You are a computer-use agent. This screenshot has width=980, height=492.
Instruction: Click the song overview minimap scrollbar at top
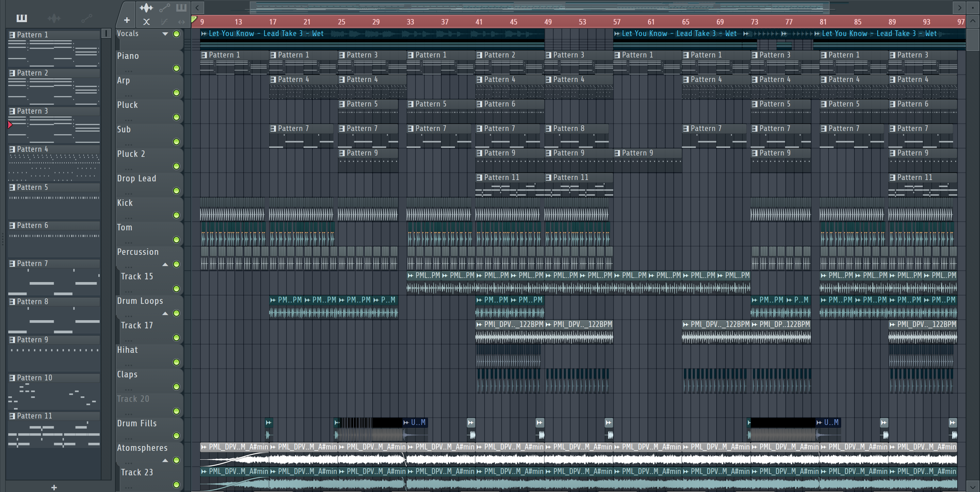click(539, 7)
